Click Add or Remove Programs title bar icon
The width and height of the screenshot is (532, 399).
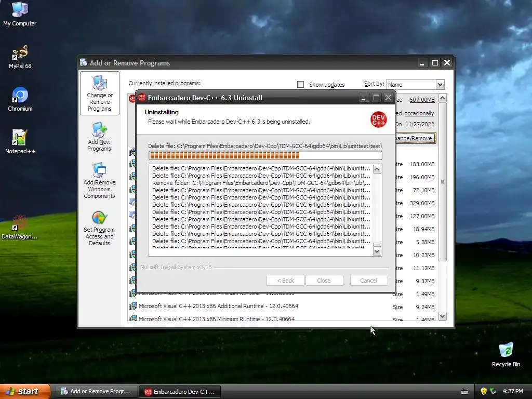pyautogui.click(x=84, y=62)
